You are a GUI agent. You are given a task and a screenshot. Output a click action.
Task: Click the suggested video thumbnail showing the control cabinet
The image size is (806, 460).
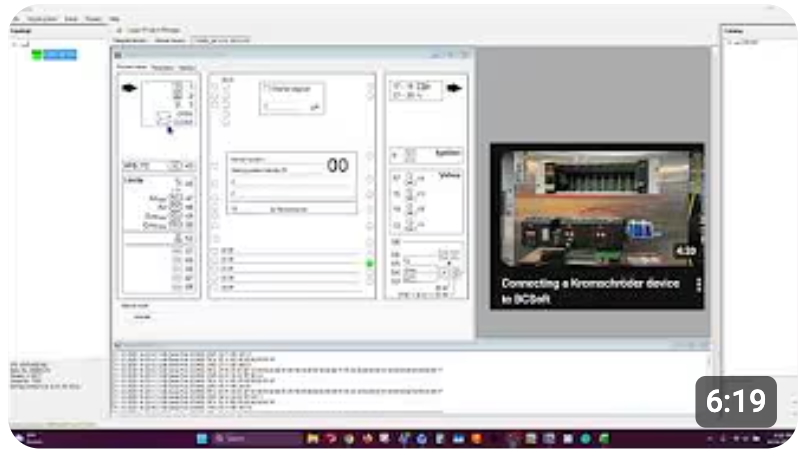pos(596,205)
